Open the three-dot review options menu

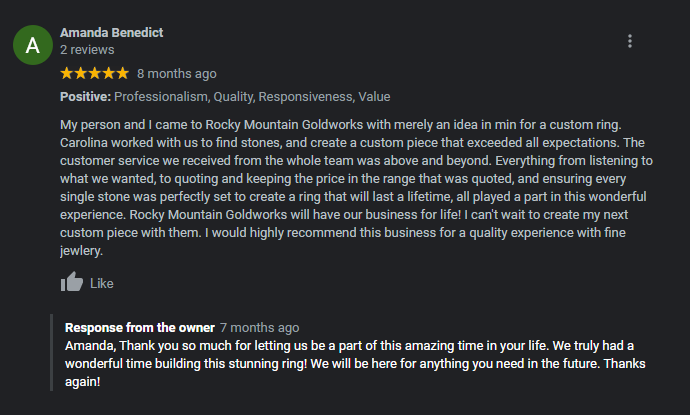(630, 41)
